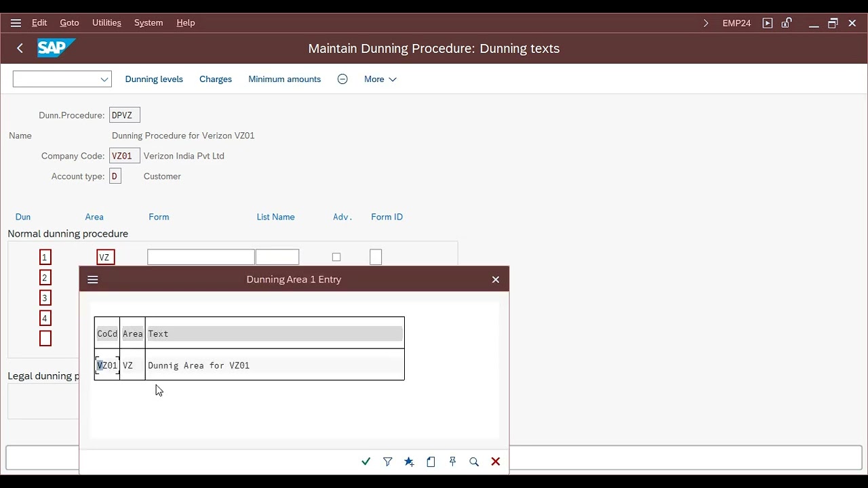This screenshot has height=488, width=868.
Task: Click the SAP logo
Action: (x=56, y=48)
